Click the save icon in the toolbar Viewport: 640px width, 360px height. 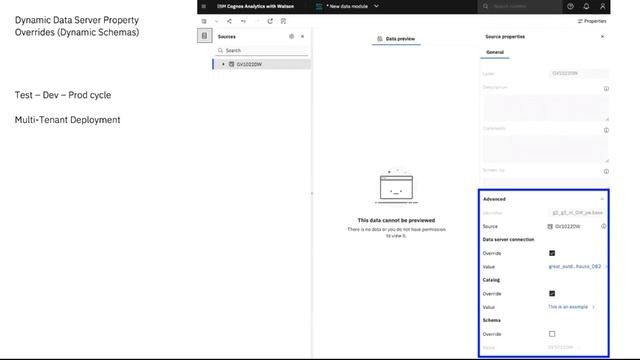point(204,21)
